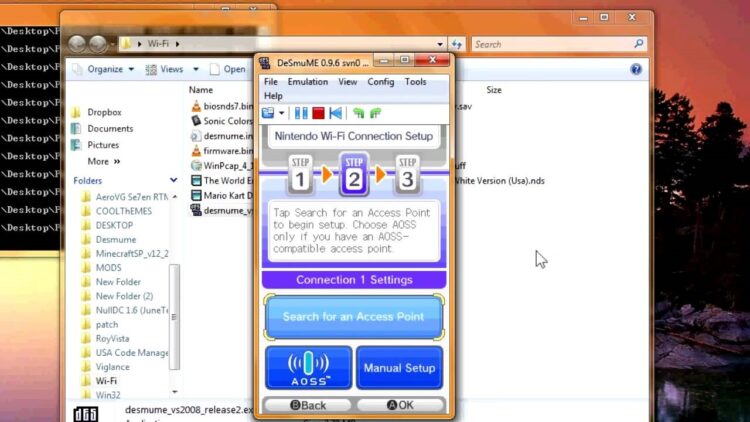
Task: Open the Emulation menu
Action: tap(308, 82)
